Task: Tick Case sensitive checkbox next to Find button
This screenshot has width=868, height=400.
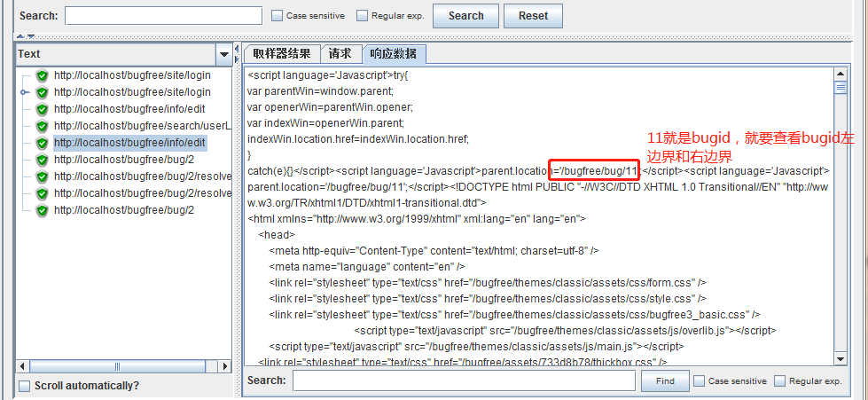Action: point(700,380)
